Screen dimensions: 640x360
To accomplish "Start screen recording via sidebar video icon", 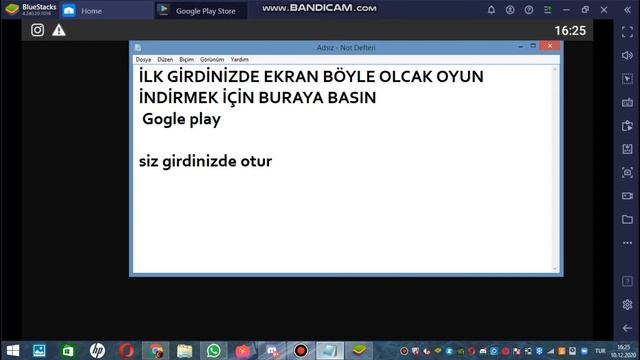I will tap(627, 196).
